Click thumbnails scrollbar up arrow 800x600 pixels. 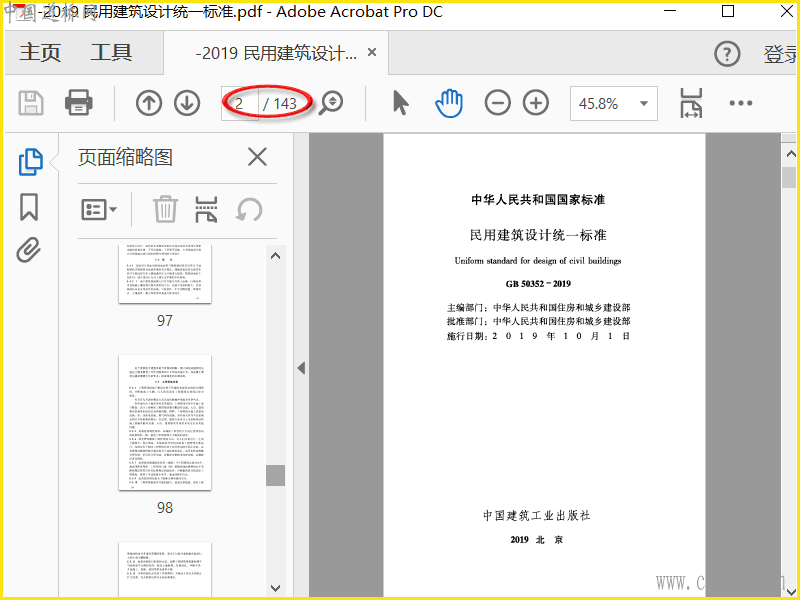click(276, 256)
